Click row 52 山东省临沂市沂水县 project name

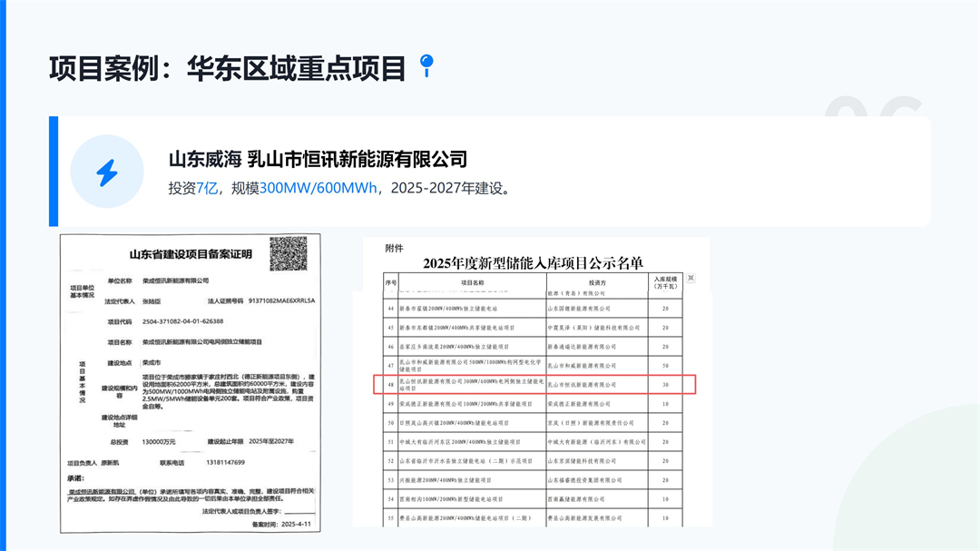465,461
